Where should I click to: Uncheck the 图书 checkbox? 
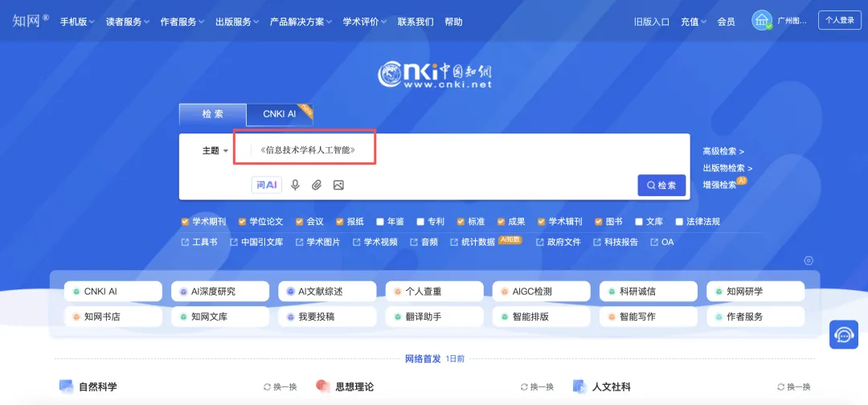pos(599,222)
